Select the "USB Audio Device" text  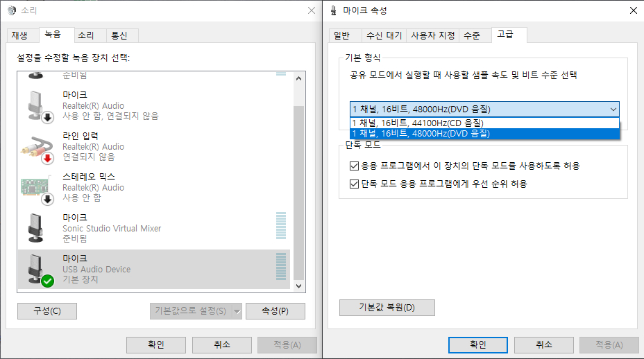96,270
